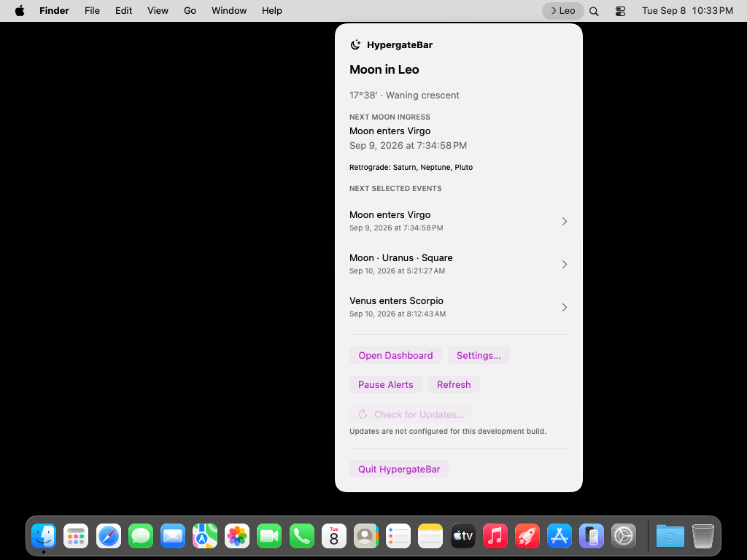Screen dimensions: 747x560
Task: Open the Help menu
Action: point(271,10)
